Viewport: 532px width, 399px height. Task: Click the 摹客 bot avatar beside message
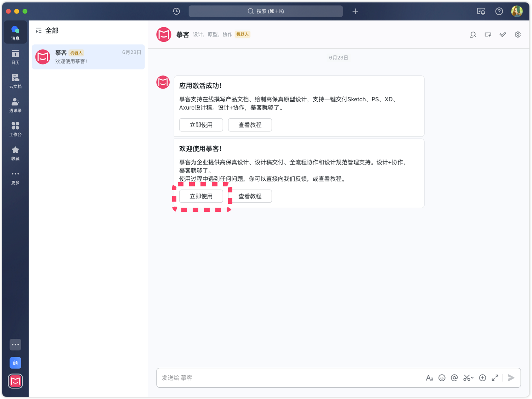point(163,82)
